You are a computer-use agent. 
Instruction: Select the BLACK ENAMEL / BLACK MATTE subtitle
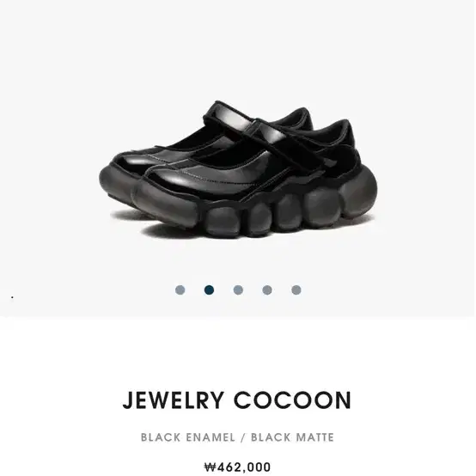237,437
